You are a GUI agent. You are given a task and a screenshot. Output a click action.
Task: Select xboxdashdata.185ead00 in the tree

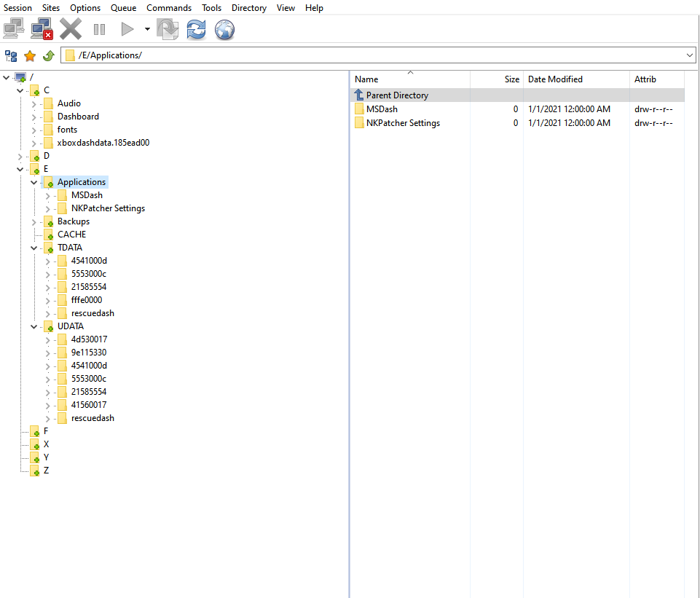click(x=103, y=143)
